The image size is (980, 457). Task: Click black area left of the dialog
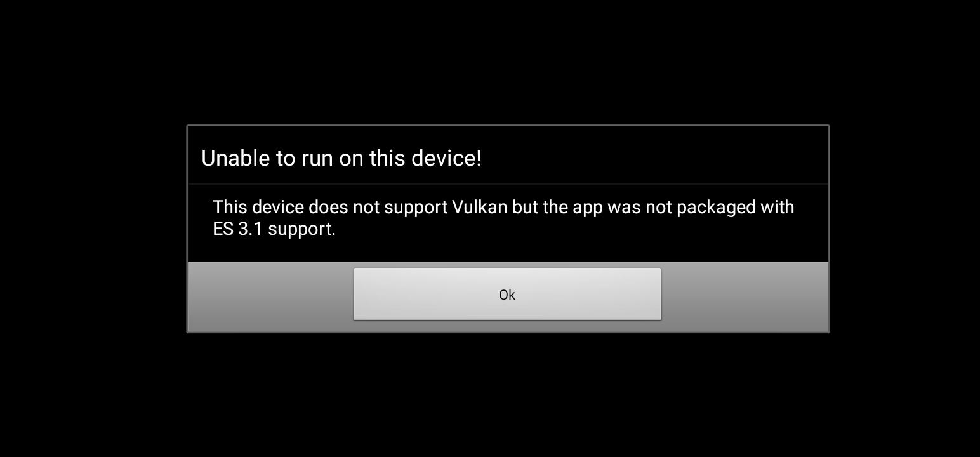(93, 228)
